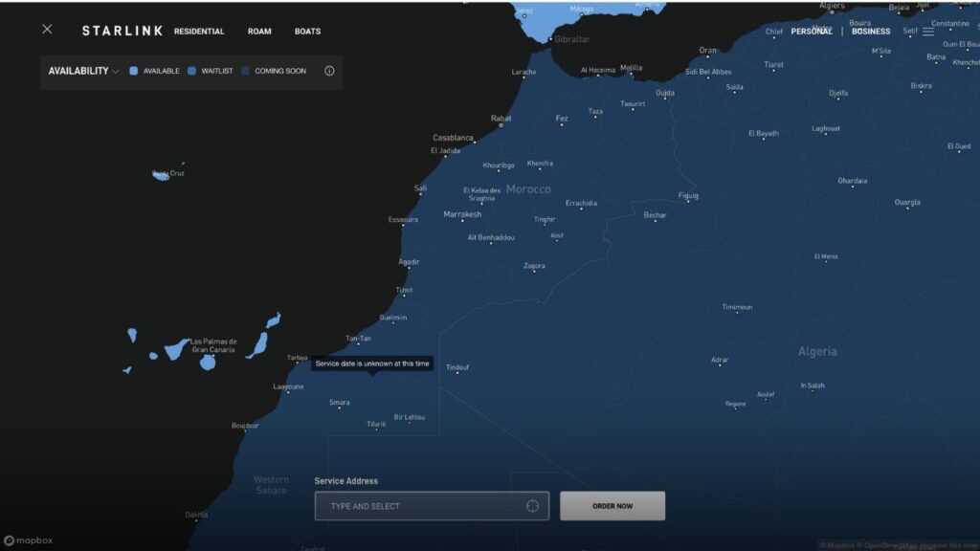Switch to Personal section

tap(812, 32)
